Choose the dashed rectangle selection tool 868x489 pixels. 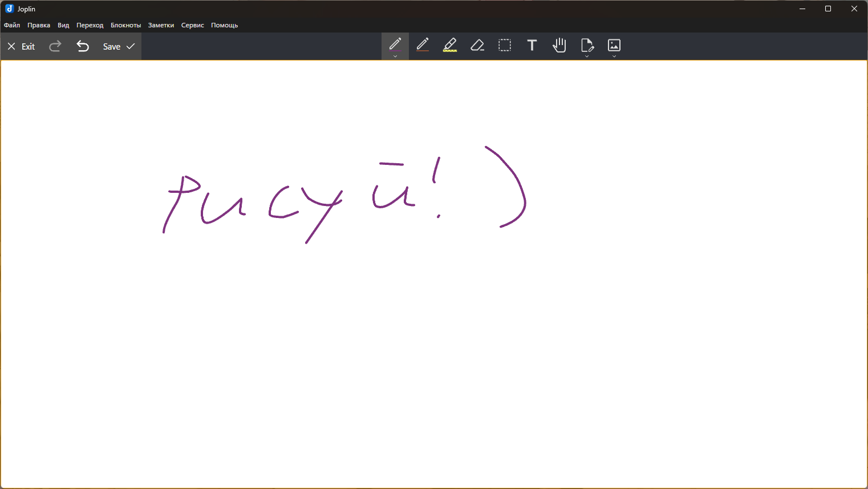click(504, 45)
